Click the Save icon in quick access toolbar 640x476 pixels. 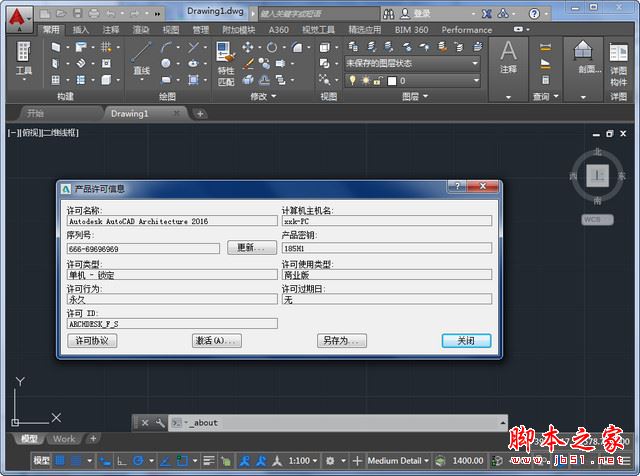coord(77,13)
